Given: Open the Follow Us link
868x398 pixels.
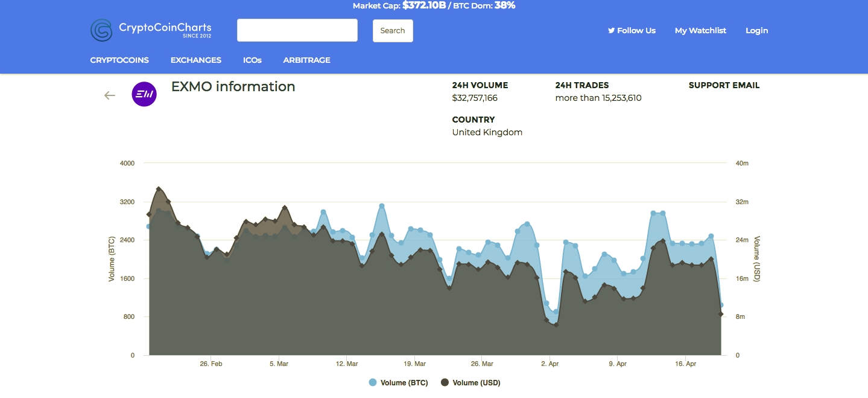Looking at the screenshot, I should click(x=632, y=30).
